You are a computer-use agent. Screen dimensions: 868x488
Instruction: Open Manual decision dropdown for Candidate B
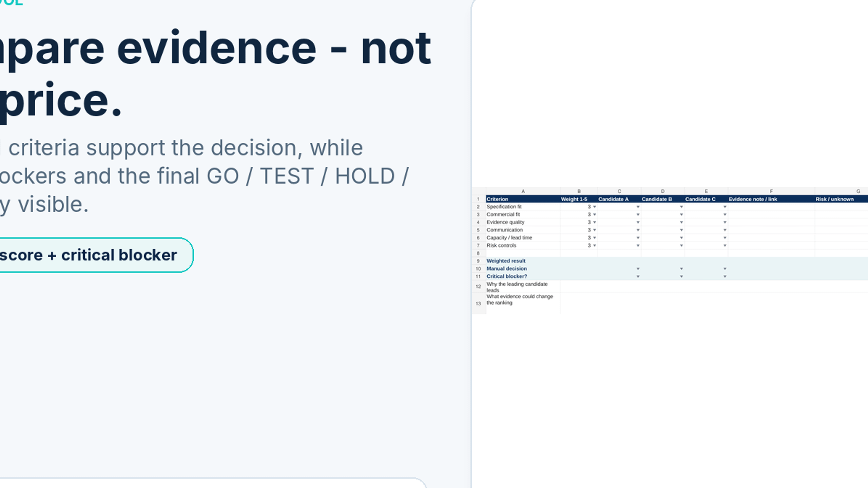tap(681, 269)
